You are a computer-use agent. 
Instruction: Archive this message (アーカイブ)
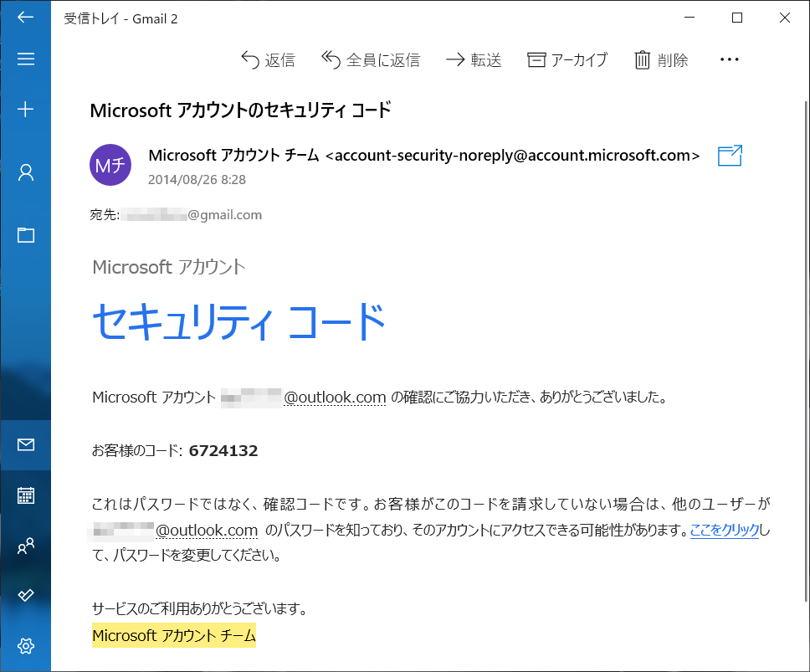coord(567,60)
